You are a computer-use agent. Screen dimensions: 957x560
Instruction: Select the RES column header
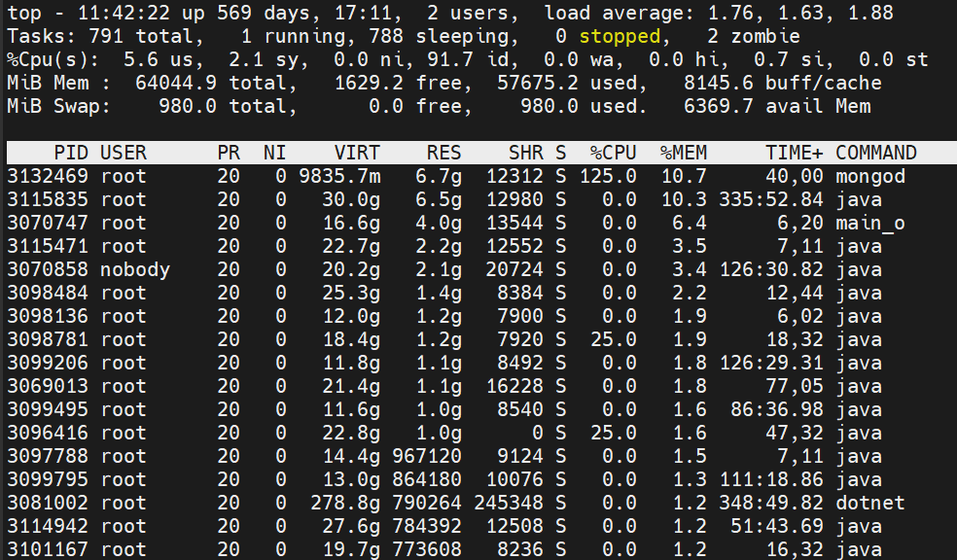(x=443, y=153)
